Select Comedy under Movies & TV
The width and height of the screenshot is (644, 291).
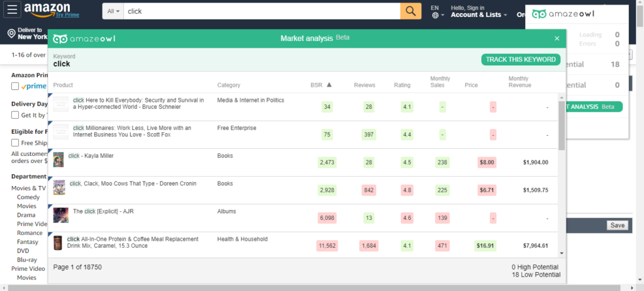pos(28,197)
